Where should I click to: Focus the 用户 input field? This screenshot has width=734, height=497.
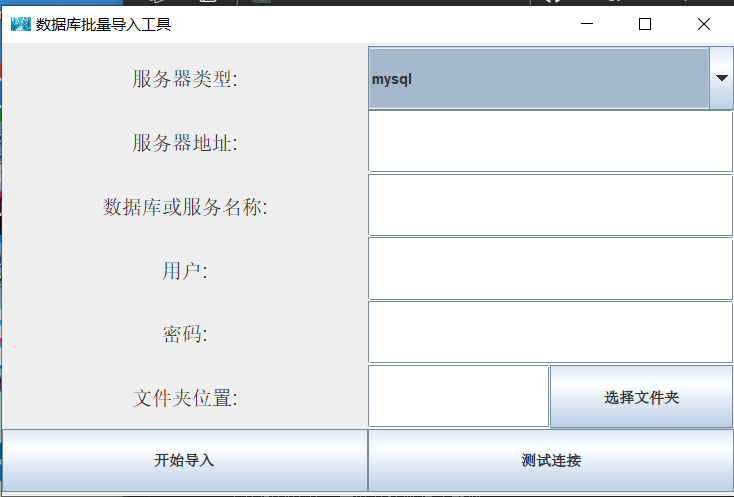click(550, 269)
